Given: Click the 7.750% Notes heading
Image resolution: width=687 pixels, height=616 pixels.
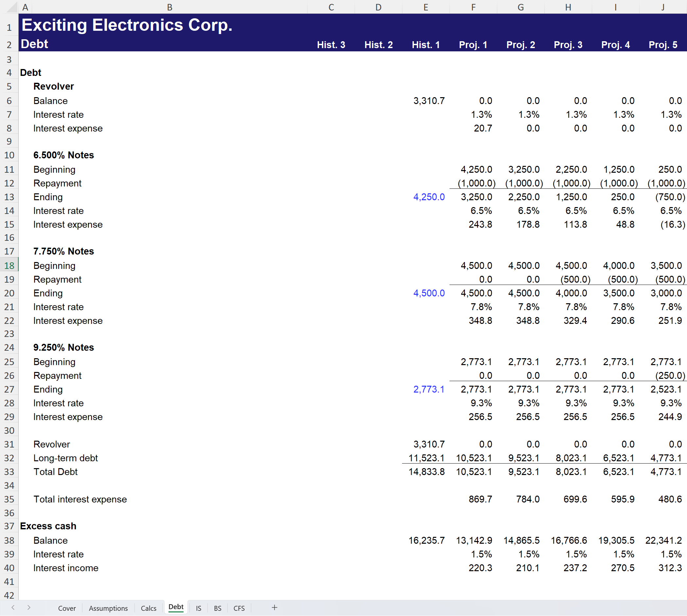Looking at the screenshot, I should tap(63, 251).
